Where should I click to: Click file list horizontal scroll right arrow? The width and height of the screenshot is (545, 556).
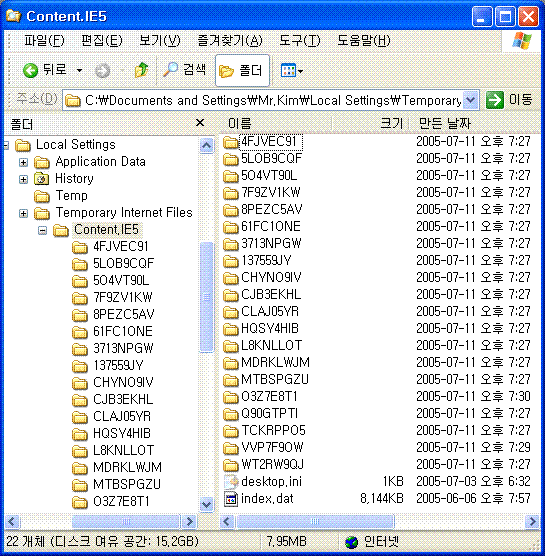pyautogui.click(x=532, y=521)
